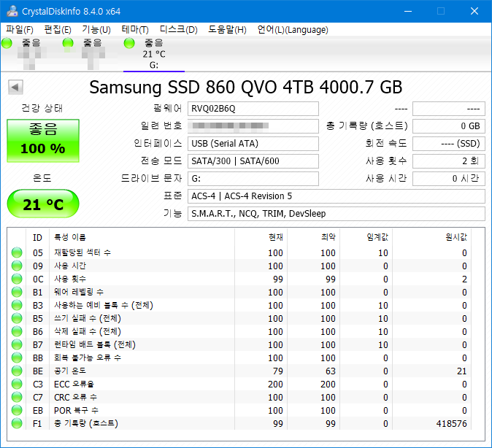Click status circle for row C7 CRC 오류 수
The image size is (492, 448).
pyautogui.click(x=17, y=398)
